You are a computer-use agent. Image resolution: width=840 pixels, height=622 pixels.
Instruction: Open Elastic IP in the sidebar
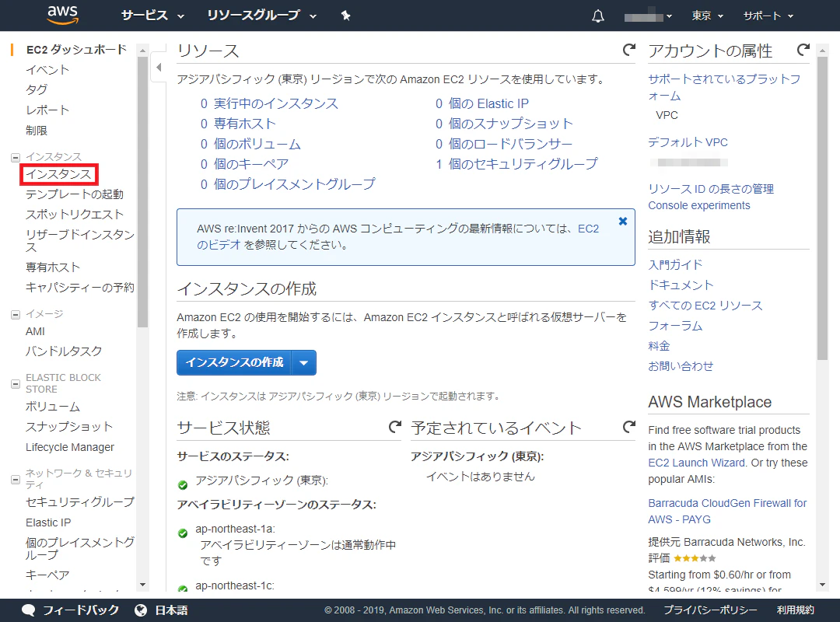click(48, 522)
